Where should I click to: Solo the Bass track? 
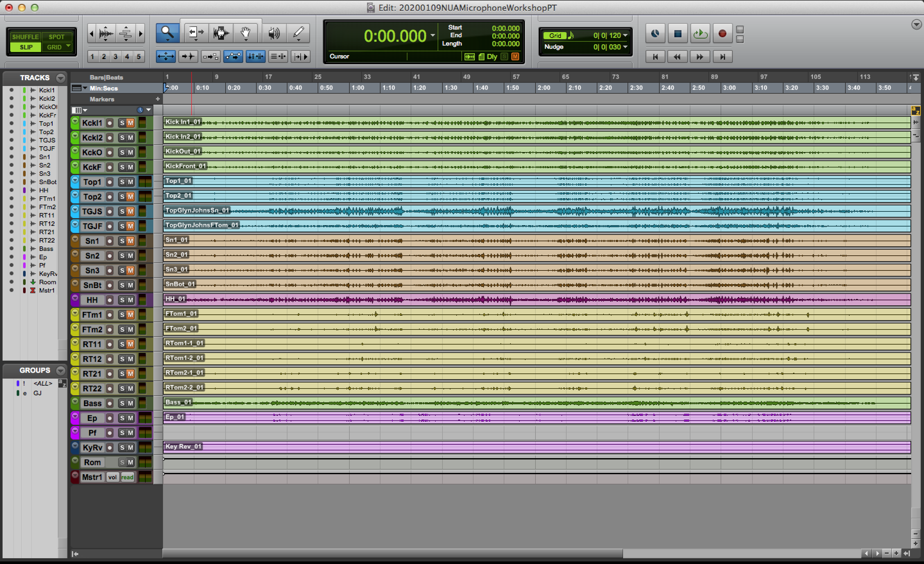point(122,403)
